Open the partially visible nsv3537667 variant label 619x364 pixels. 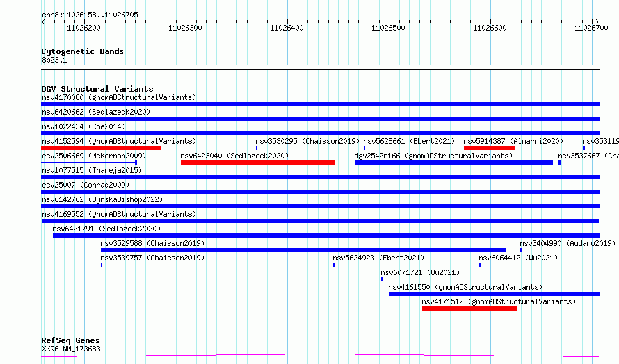(588, 156)
